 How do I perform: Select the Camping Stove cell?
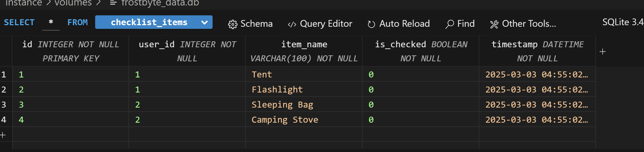pyautogui.click(x=284, y=120)
